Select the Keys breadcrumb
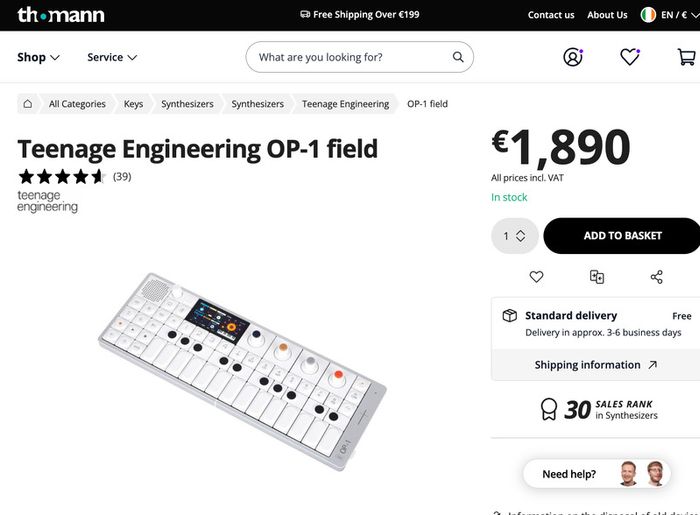 point(133,104)
